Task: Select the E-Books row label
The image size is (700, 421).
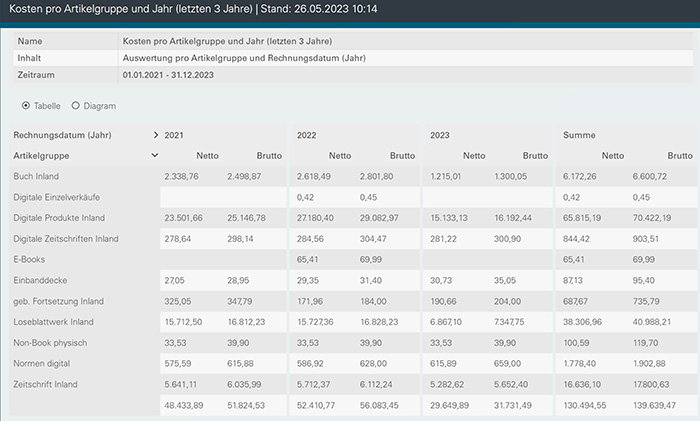Action: (30, 259)
